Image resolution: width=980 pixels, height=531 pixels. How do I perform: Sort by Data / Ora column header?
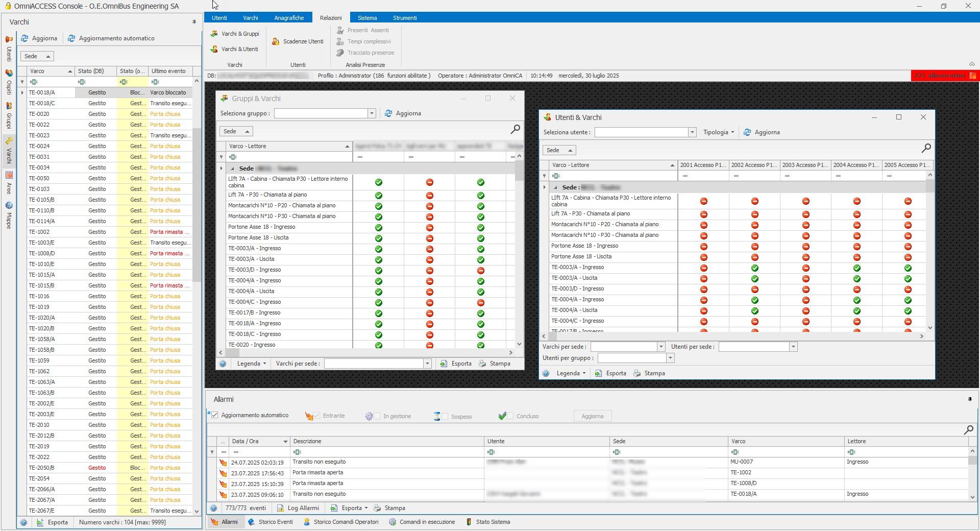pos(260,441)
